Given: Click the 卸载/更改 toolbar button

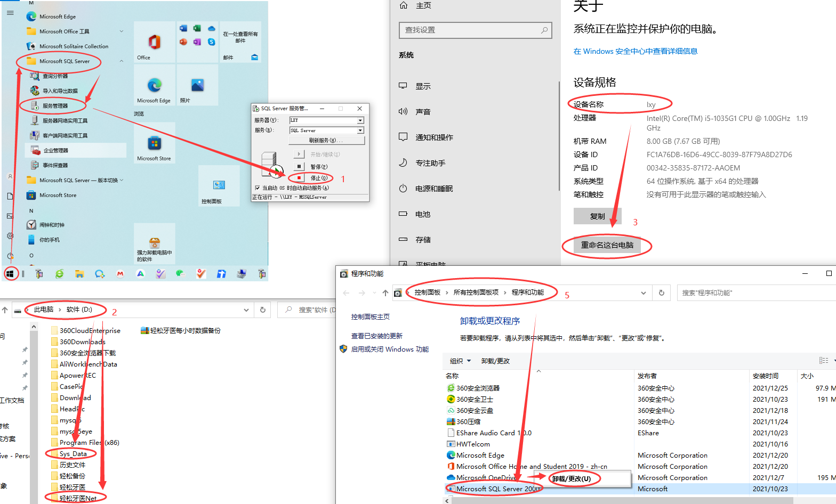Looking at the screenshot, I should [x=495, y=361].
